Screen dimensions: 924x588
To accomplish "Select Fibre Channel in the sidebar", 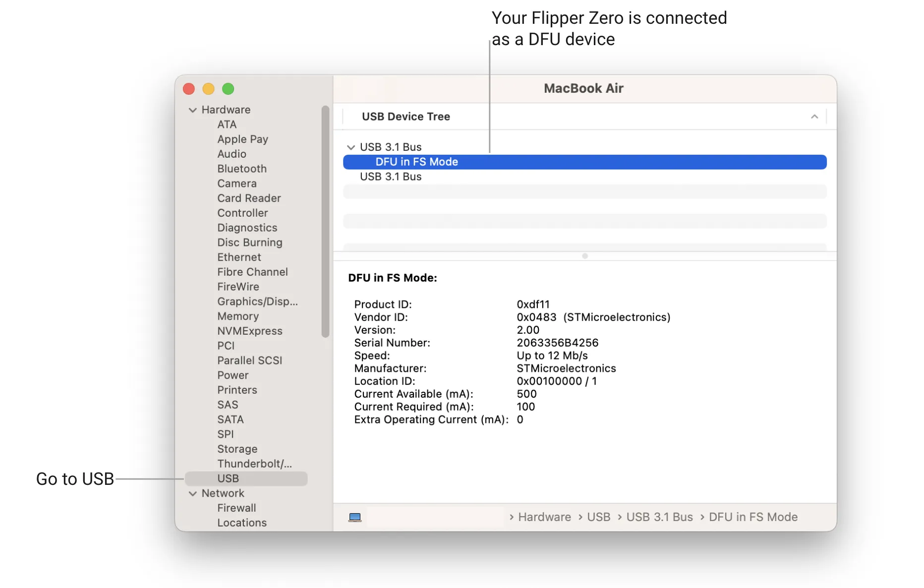I will point(253,272).
